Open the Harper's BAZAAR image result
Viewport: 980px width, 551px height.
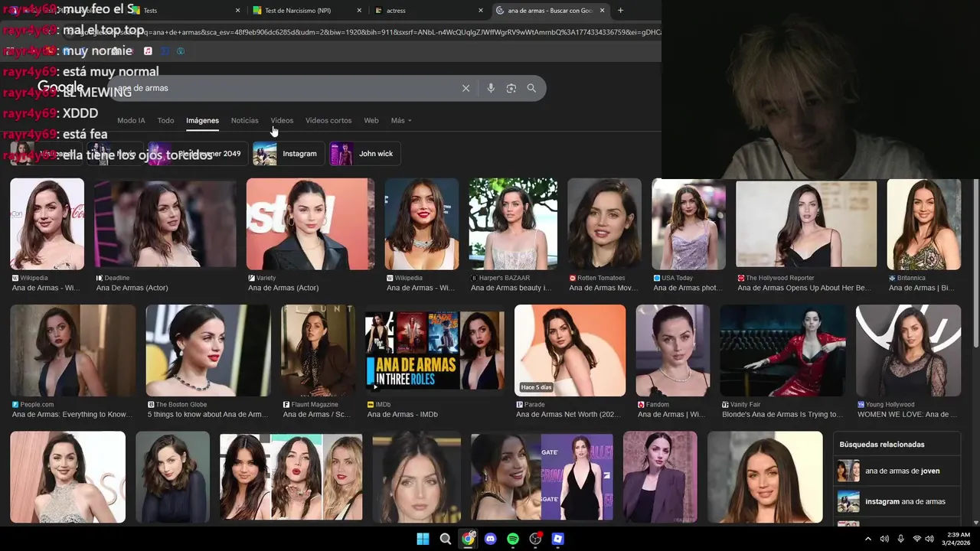[513, 224]
